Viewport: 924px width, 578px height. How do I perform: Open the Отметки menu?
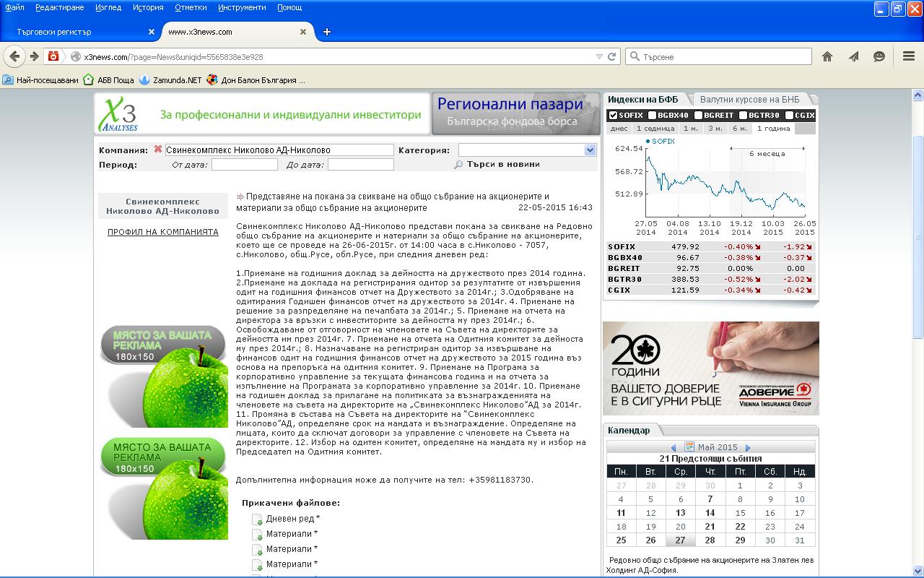[190, 7]
